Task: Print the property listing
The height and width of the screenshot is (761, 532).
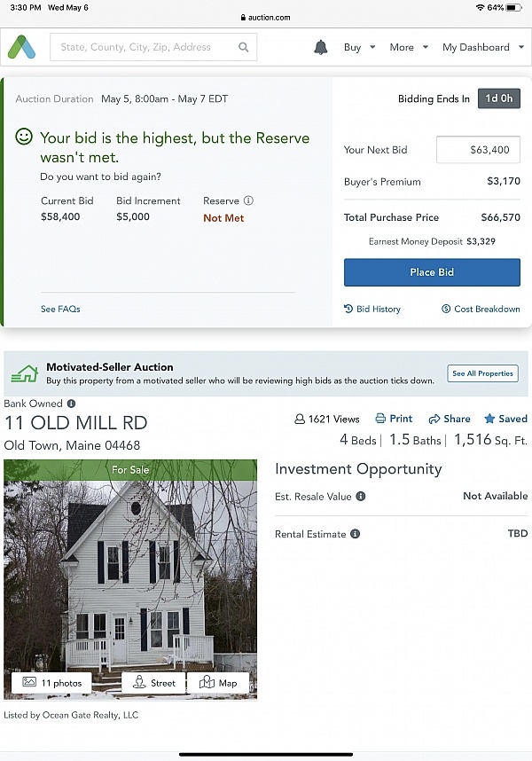Action: click(x=394, y=419)
